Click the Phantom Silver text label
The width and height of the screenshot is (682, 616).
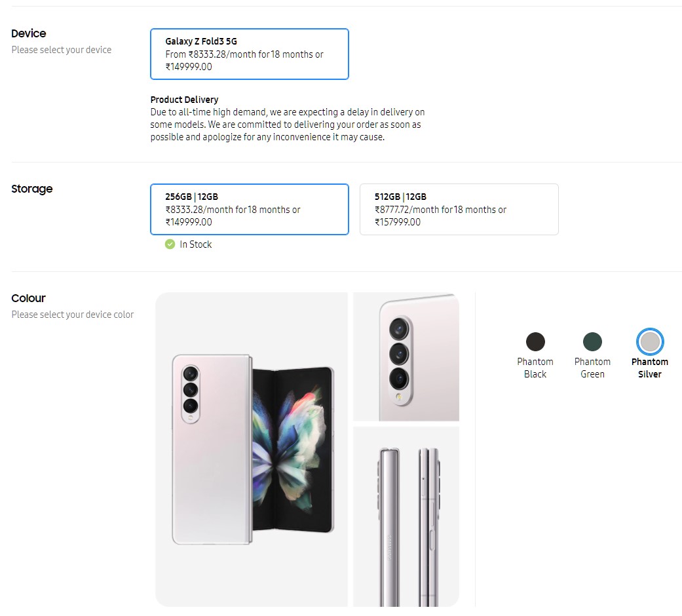coord(650,368)
